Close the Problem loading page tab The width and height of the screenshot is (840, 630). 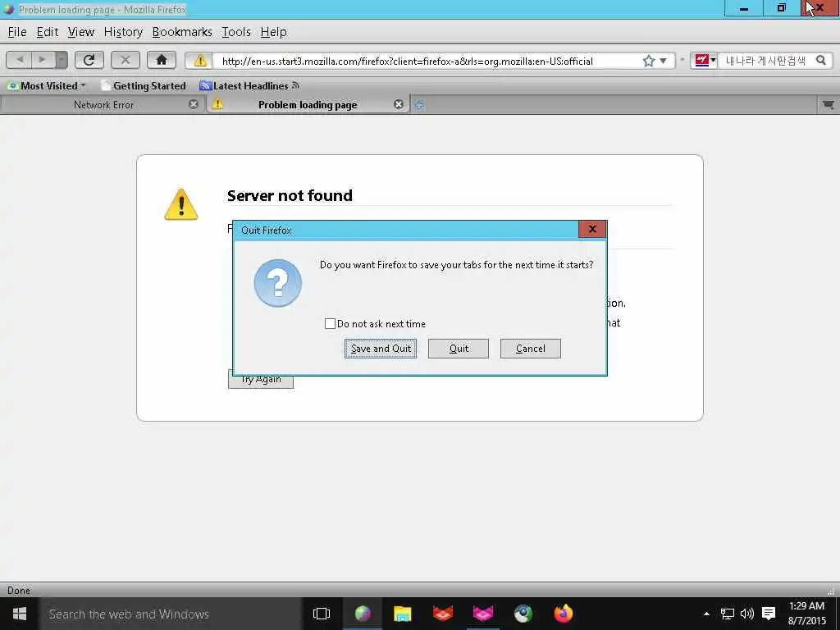pyautogui.click(x=399, y=104)
